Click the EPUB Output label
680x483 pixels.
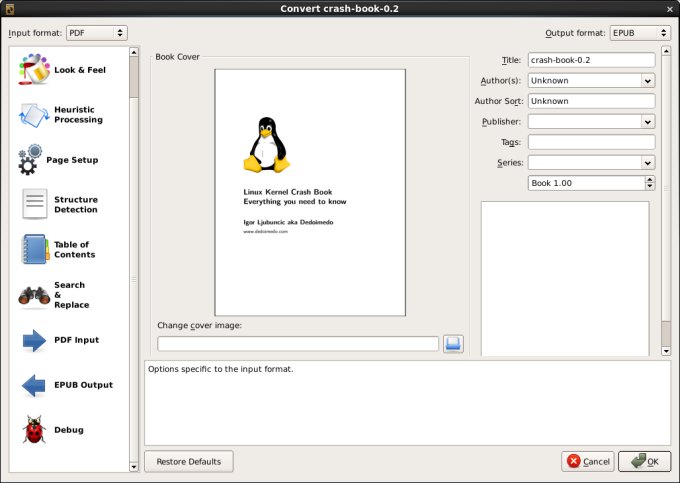coord(83,385)
